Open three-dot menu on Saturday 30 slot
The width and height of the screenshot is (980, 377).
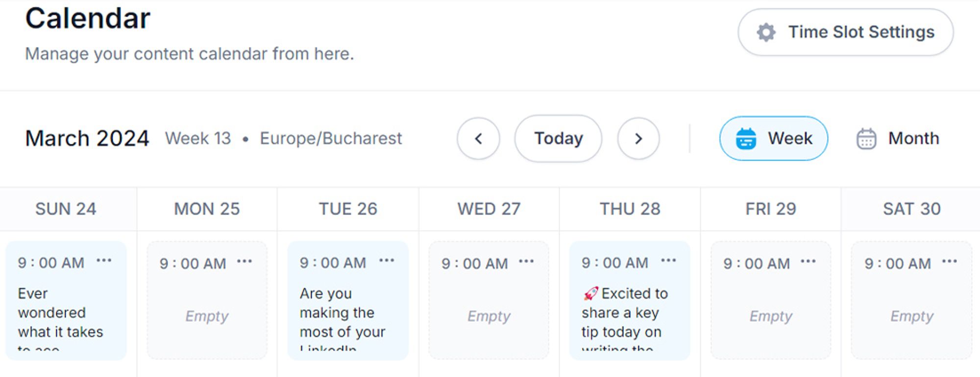pyautogui.click(x=950, y=261)
